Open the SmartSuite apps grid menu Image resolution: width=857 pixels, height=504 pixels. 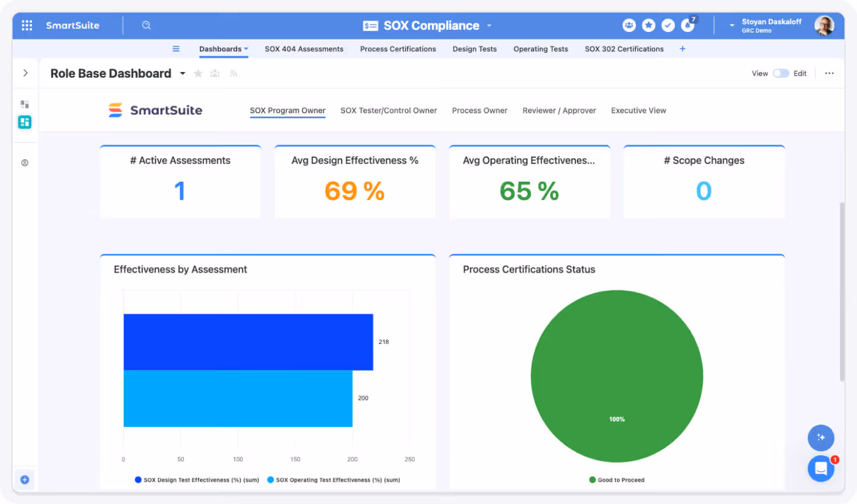click(27, 25)
